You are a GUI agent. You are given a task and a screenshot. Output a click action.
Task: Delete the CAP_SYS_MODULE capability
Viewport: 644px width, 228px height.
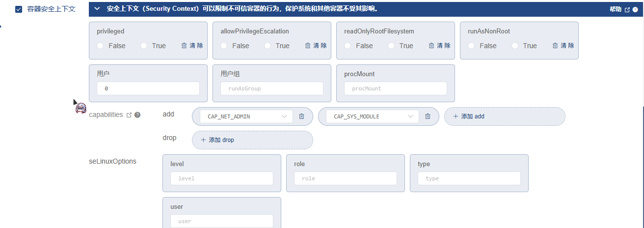428,116
